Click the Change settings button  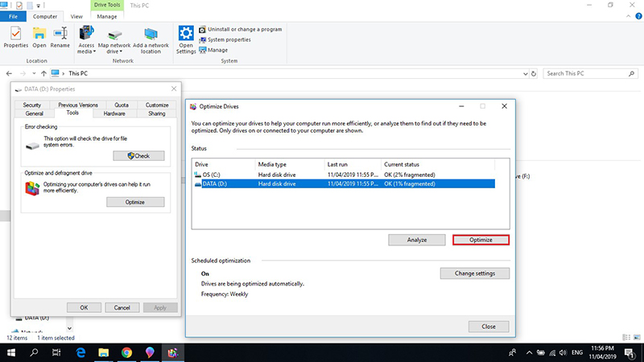point(475,274)
